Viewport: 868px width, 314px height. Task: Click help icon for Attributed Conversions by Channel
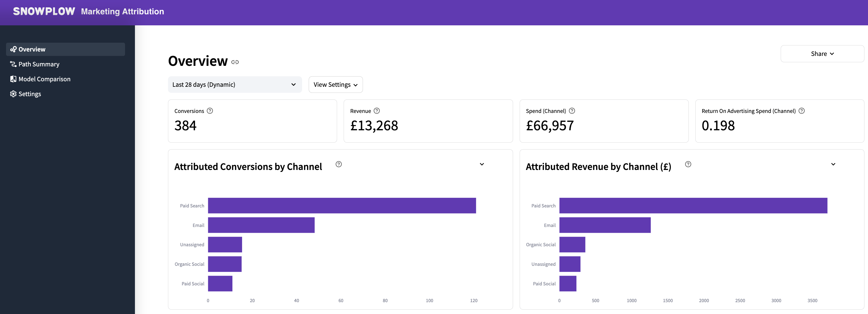click(x=339, y=164)
